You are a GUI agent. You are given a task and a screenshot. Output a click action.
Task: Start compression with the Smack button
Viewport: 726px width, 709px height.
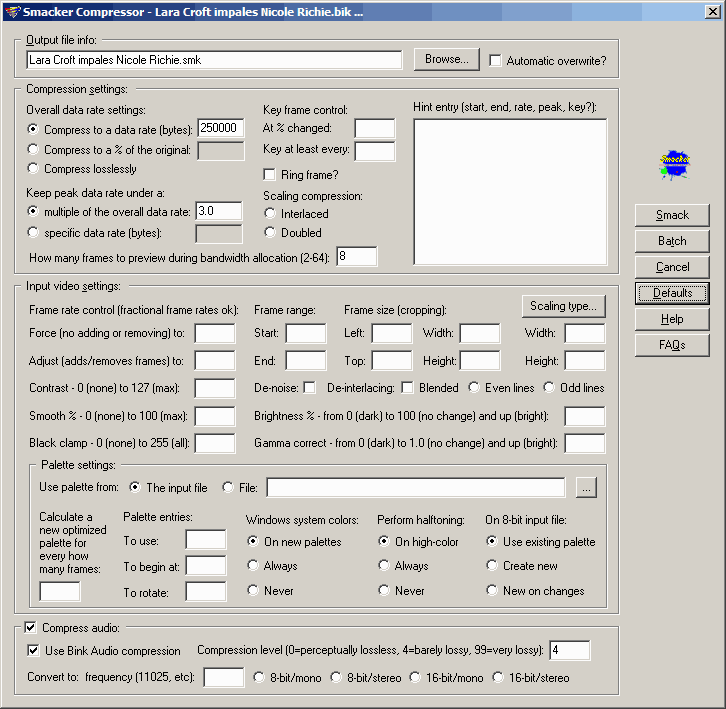point(672,215)
